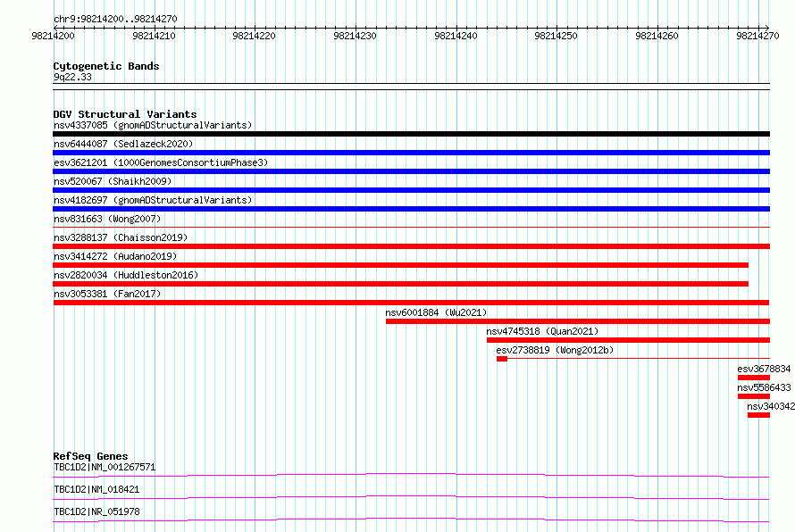Select transcript label TBC1D2|NM_001267571

click(105, 467)
